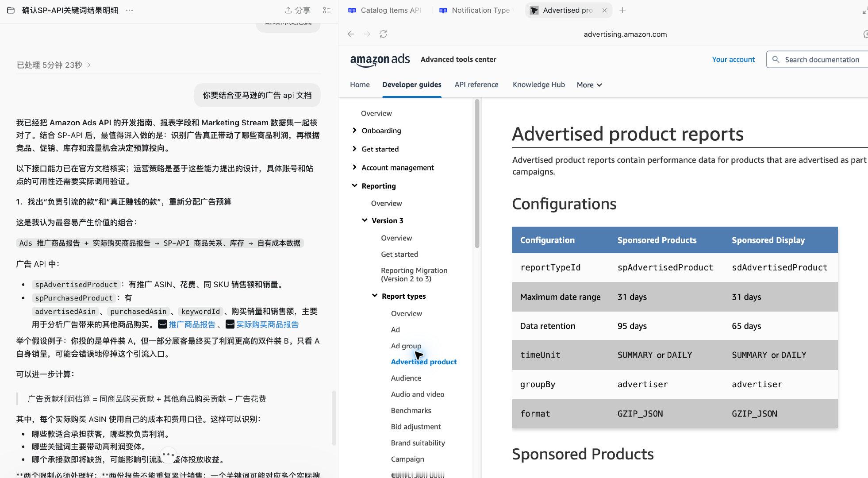Select the 65 days data retention cell
Viewport: 868px width, 478px height.
[x=746, y=326]
